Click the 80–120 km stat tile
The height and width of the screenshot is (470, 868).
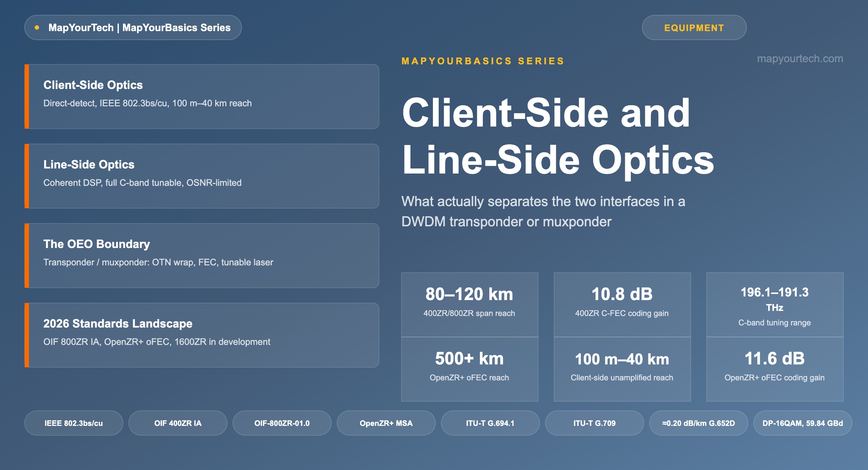469,305
